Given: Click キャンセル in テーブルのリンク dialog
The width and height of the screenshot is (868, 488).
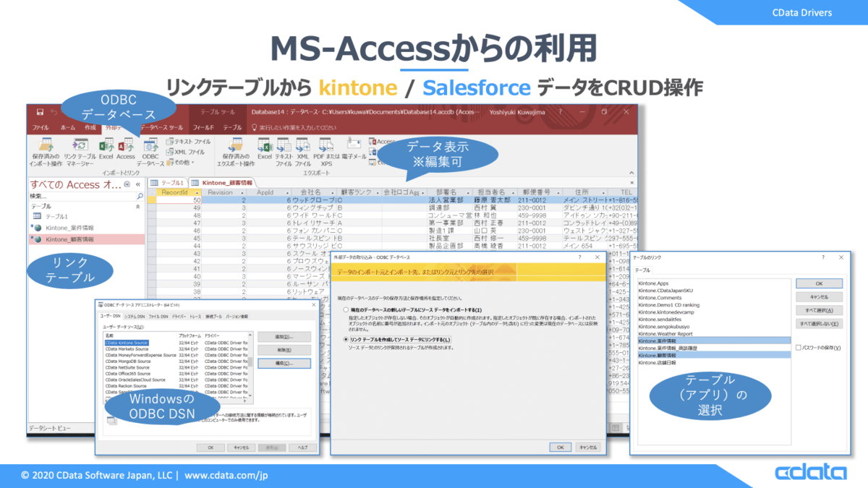Looking at the screenshot, I should pyautogui.click(x=819, y=297).
